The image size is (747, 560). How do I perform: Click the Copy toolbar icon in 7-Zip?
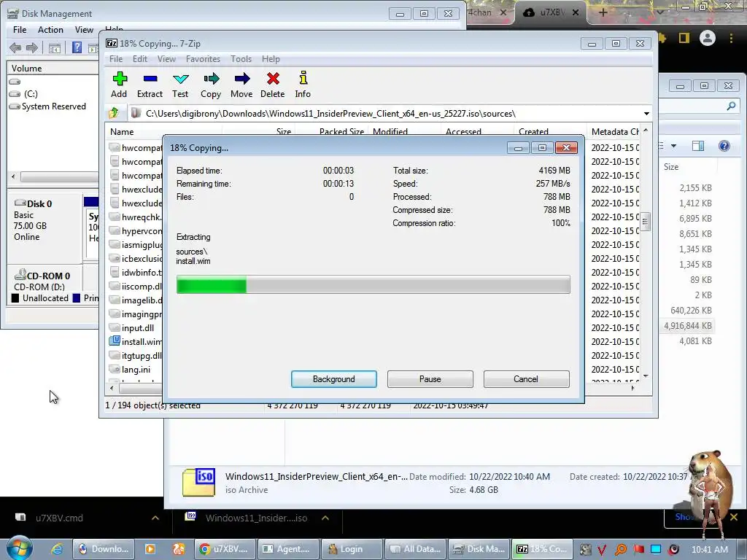(x=211, y=79)
